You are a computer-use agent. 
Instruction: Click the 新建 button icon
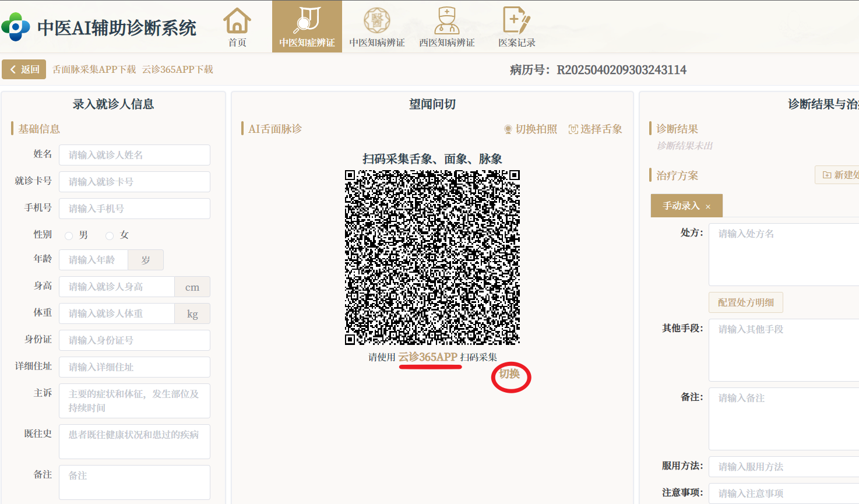click(x=827, y=175)
